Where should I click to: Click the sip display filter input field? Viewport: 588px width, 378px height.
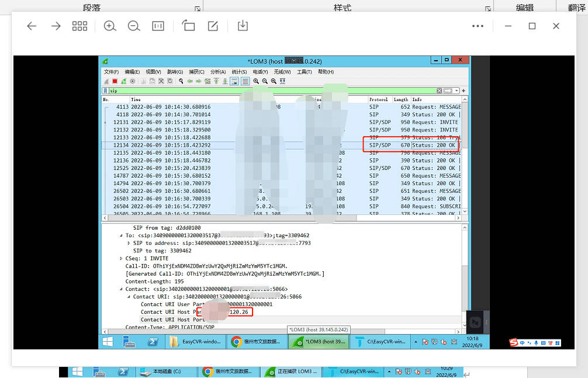pyautogui.click(x=272, y=91)
